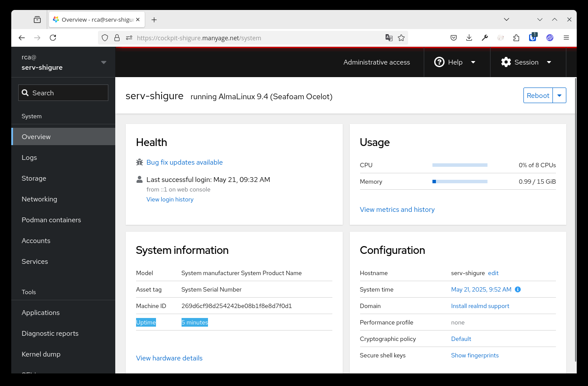Viewport: 588px width, 386px height.
Task: Focus the sidebar Search field
Action: pos(63,93)
